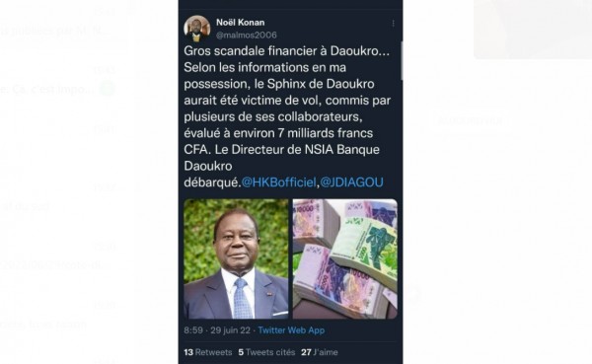View the 5 Tweets cités list
This screenshot has height=364, width=592.
click(266, 352)
